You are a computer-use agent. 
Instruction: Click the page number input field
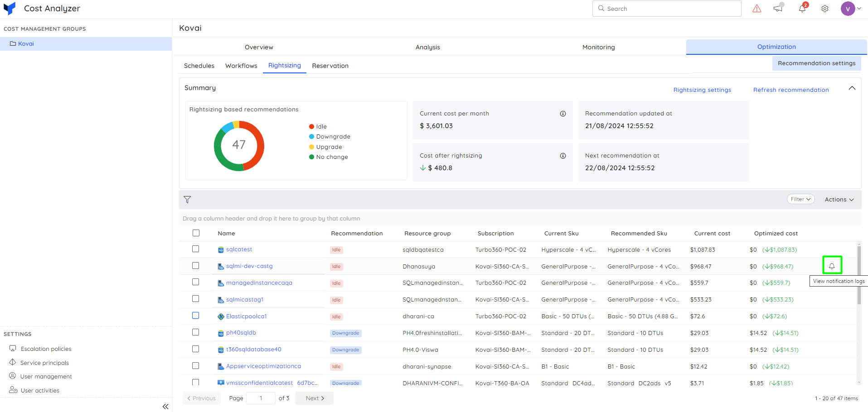[261, 398]
